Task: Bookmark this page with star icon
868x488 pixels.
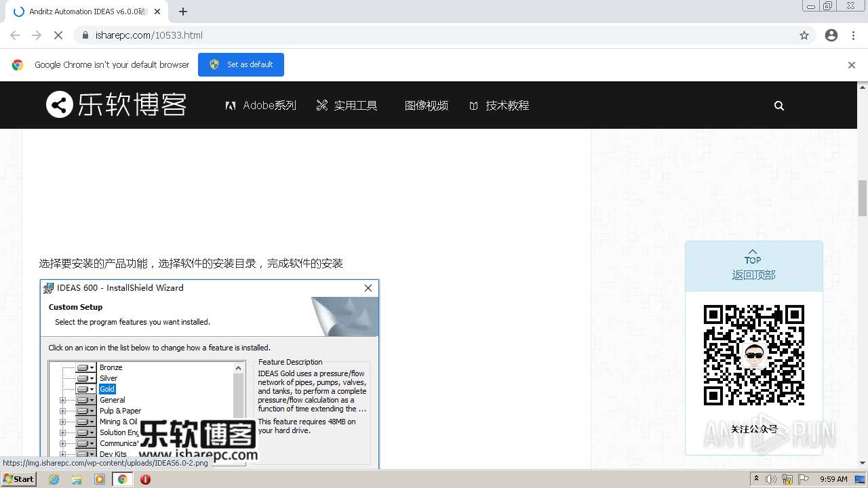Action: (804, 35)
